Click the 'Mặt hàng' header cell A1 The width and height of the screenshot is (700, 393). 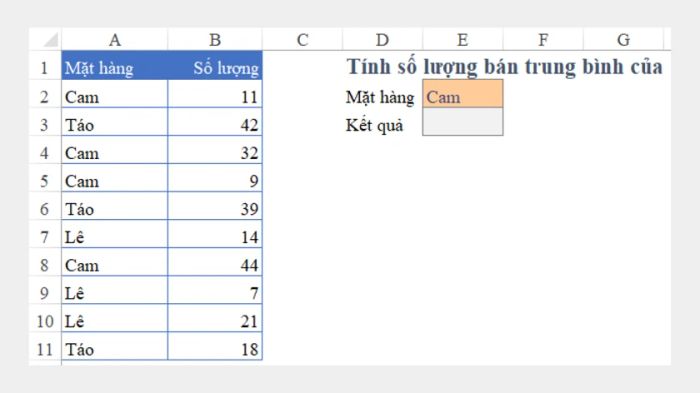(x=115, y=66)
